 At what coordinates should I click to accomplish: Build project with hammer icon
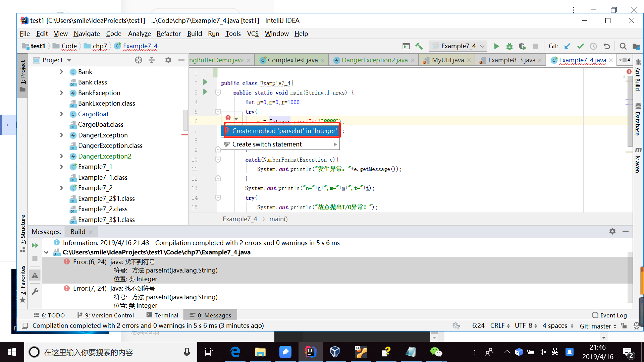pyautogui.click(x=419, y=46)
